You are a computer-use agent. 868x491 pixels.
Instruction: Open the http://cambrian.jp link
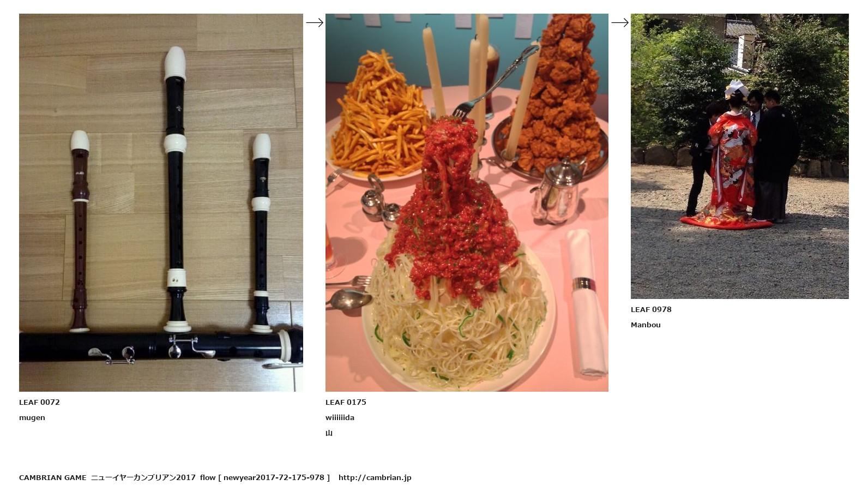click(x=375, y=477)
